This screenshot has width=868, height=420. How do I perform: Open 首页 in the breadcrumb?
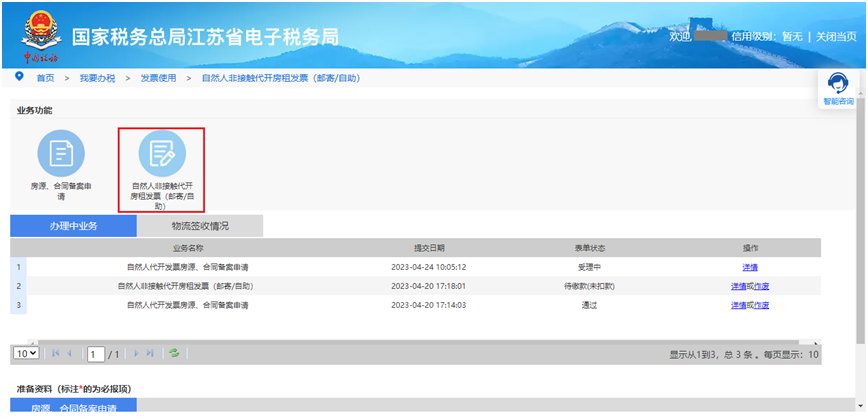45,78
